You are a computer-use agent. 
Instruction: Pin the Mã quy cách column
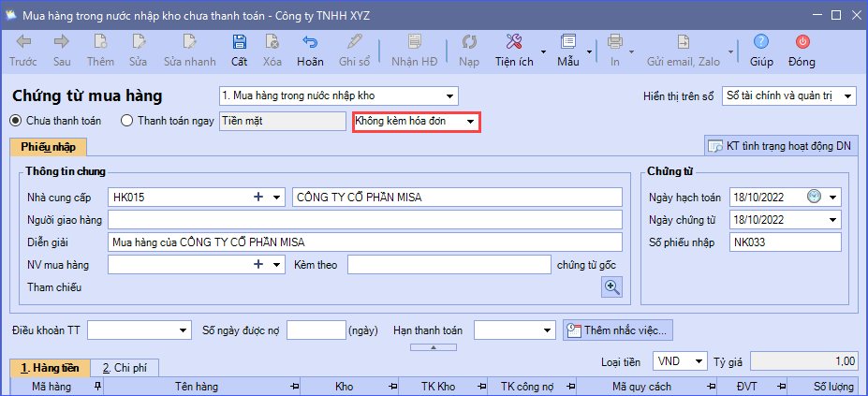coord(712,386)
